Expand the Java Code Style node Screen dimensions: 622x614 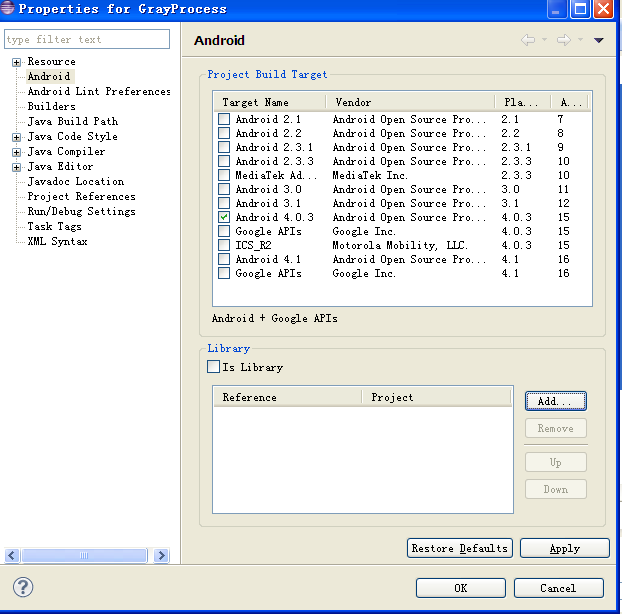click(x=16, y=137)
